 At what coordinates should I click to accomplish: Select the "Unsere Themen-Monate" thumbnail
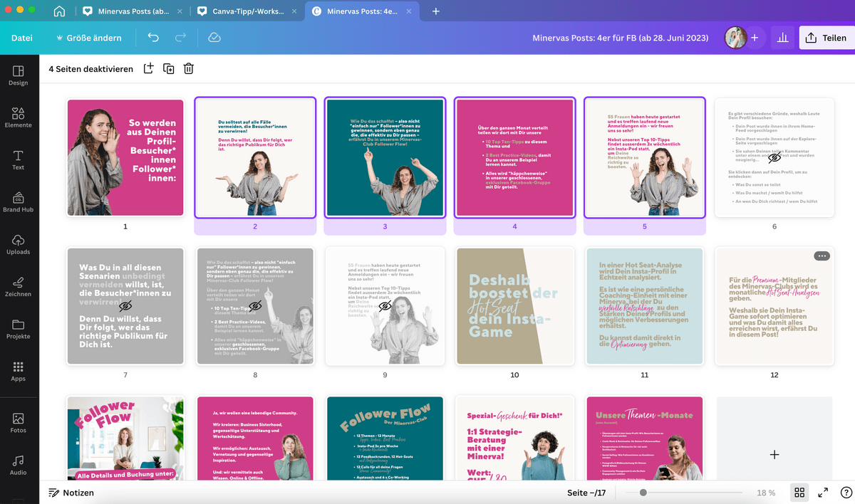[x=644, y=439]
